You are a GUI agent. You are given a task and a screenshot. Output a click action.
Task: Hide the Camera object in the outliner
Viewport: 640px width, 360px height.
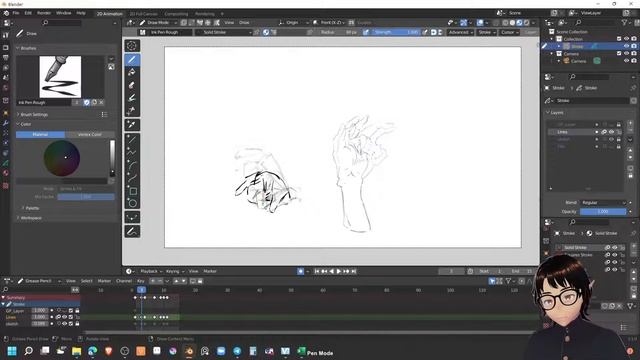[x=626, y=61]
